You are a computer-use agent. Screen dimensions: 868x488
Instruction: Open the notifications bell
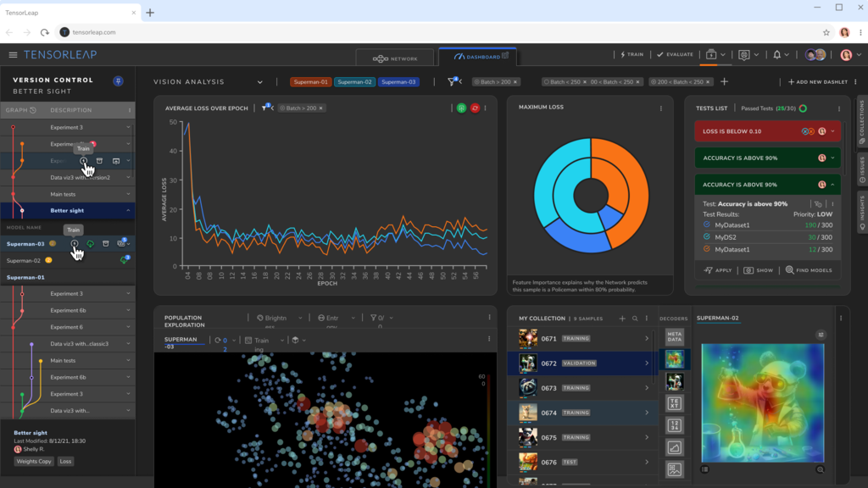[777, 55]
